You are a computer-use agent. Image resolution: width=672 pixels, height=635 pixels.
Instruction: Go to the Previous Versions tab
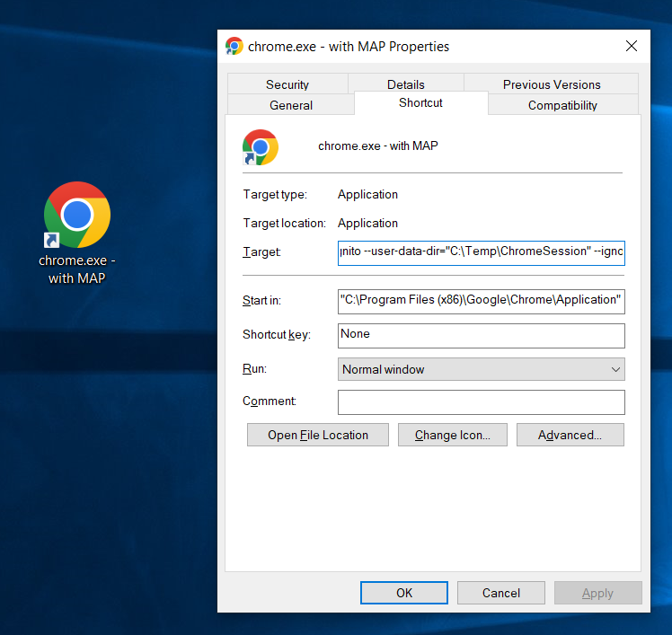[x=552, y=84]
